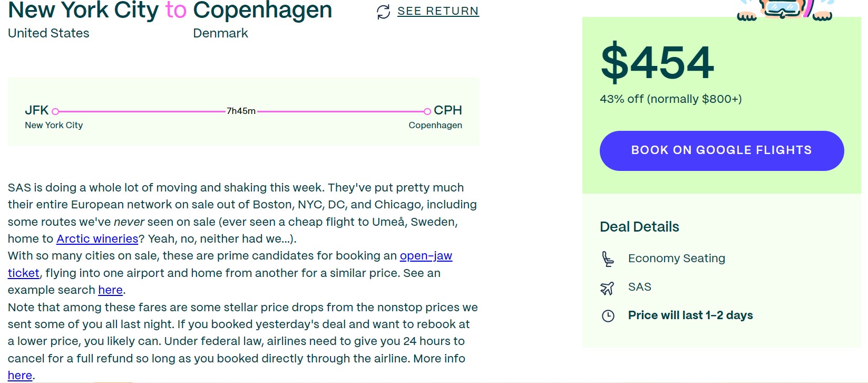This screenshot has height=383, width=868.
Task: Select the $454 price text
Action: tap(657, 62)
